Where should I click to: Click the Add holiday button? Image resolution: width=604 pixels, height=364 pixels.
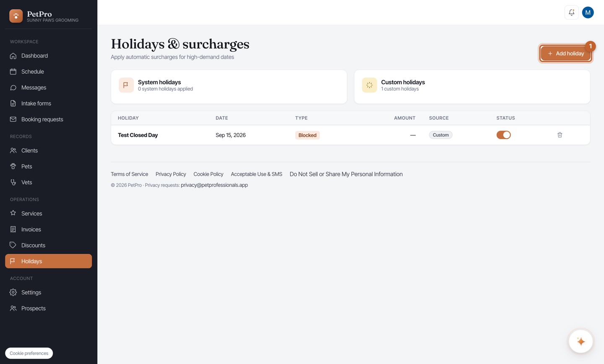pos(565,54)
